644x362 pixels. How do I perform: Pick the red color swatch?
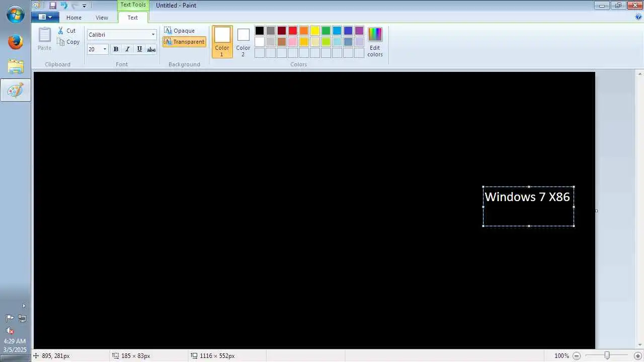pos(293,31)
